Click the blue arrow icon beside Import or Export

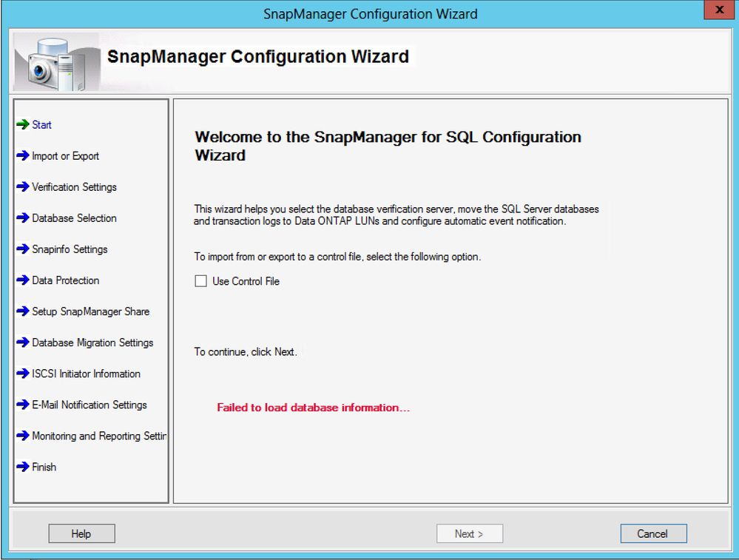pyautogui.click(x=23, y=155)
